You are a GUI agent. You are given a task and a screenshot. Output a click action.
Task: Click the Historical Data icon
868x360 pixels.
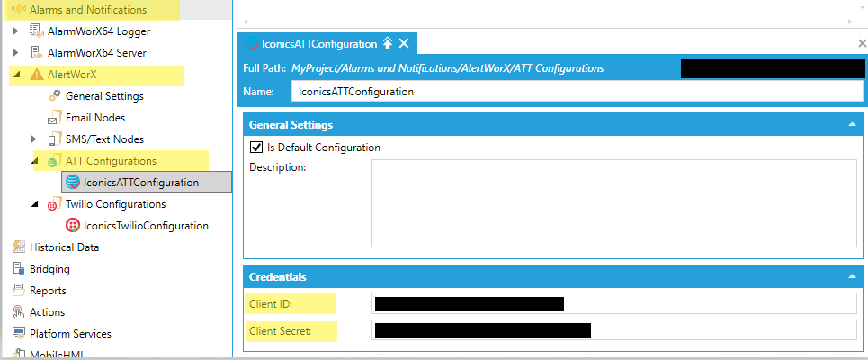click(x=18, y=247)
